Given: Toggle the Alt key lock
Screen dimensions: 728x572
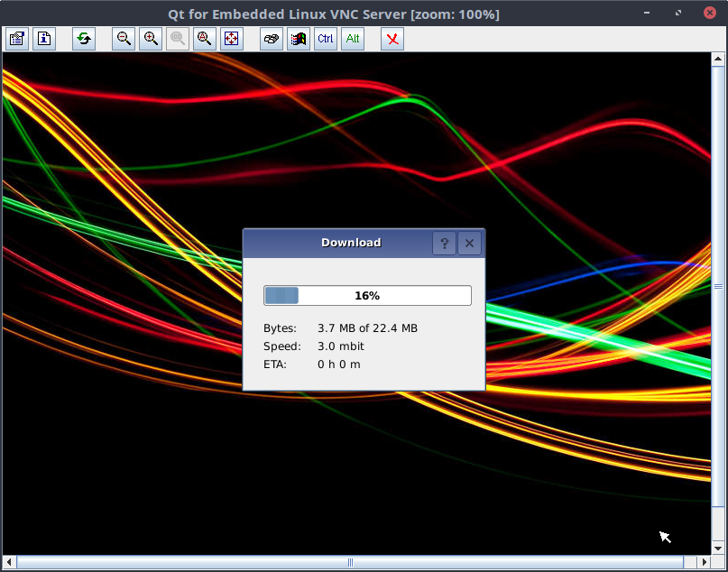Looking at the screenshot, I should (x=353, y=39).
